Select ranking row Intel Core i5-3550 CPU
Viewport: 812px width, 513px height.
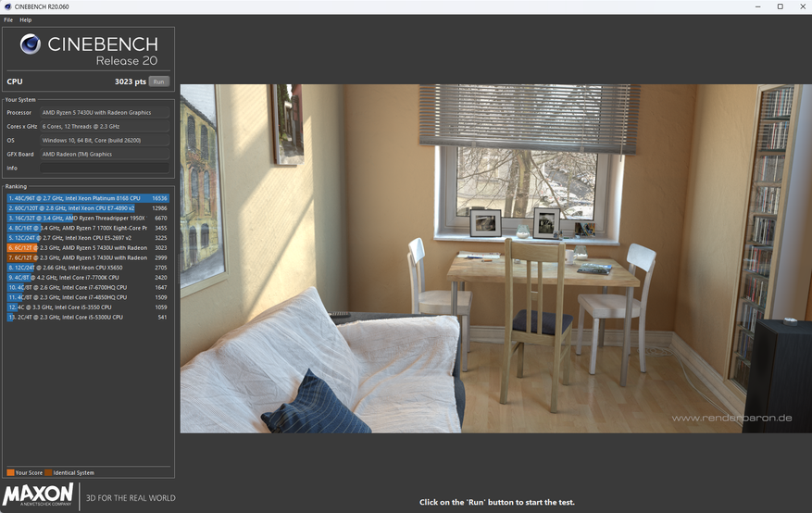[88, 307]
